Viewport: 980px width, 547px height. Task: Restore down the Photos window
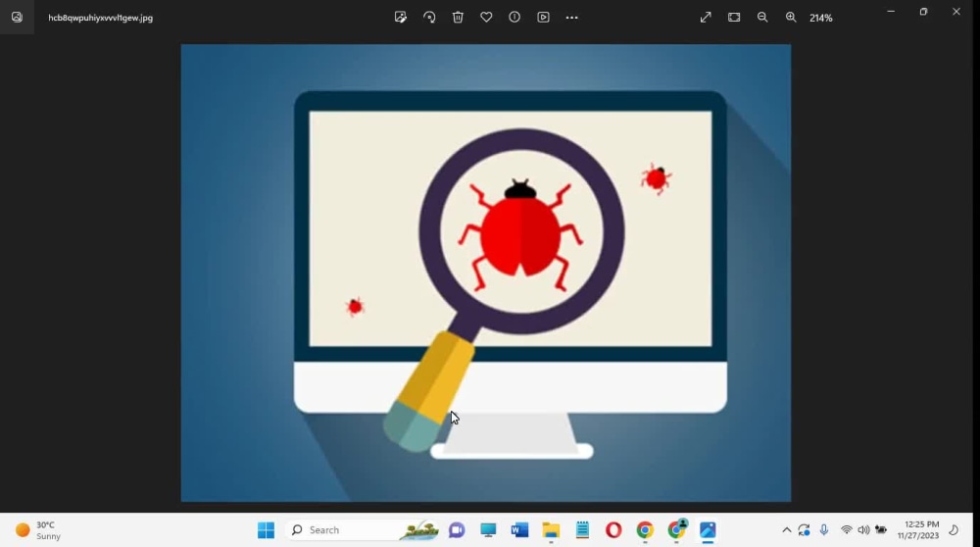[x=923, y=11]
